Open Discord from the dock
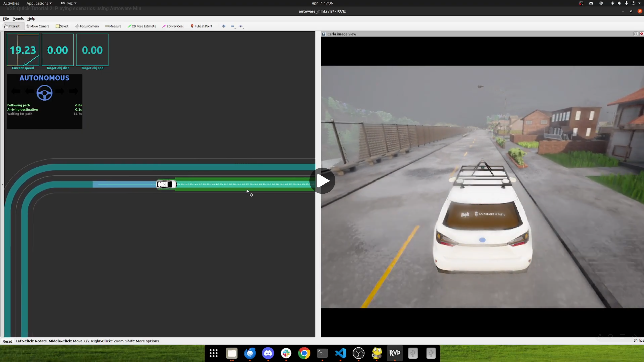Viewport: 644px width, 362px height. [x=268, y=353]
